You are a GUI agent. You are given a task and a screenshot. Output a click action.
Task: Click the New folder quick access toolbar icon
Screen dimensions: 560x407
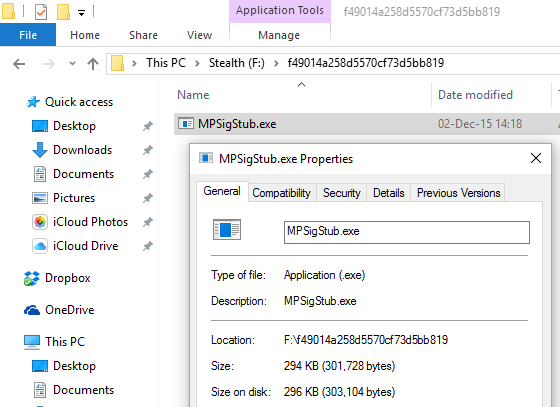coord(63,12)
